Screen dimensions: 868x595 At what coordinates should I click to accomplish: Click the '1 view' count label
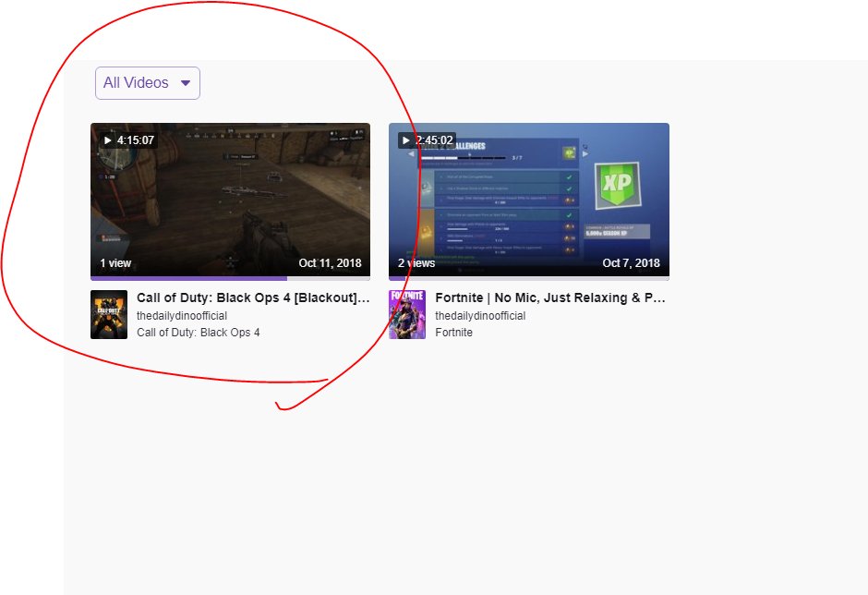coord(115,263)
